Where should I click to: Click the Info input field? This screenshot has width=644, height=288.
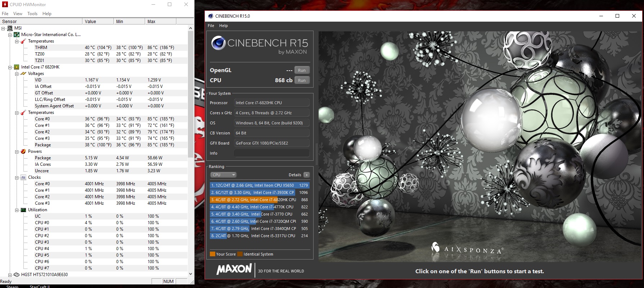pos(272,153)
